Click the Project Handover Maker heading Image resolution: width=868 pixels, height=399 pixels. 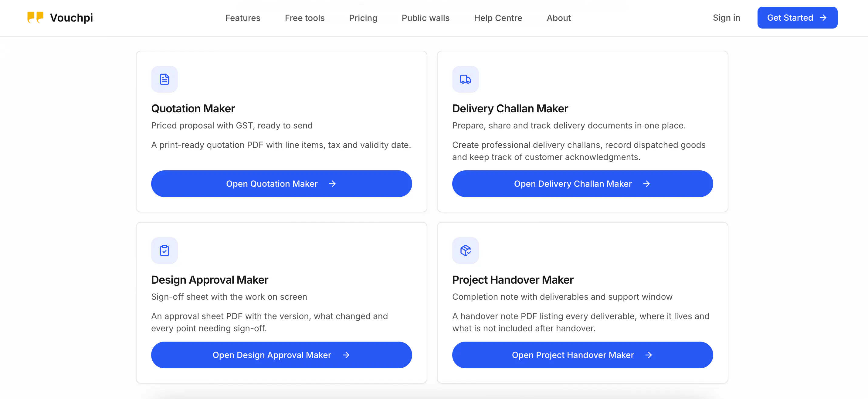(x=513, y=280)
